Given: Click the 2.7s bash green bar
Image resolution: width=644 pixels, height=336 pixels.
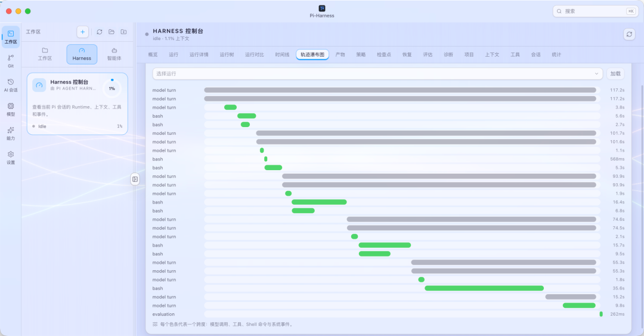Looking at the screenshot, I should click(245, 125).
